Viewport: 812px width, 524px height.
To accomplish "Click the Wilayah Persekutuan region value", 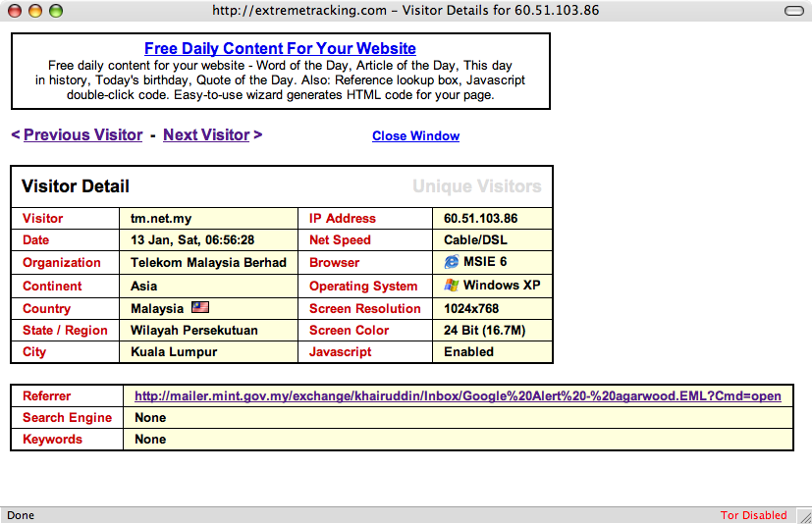I will (x=194, y=331).
